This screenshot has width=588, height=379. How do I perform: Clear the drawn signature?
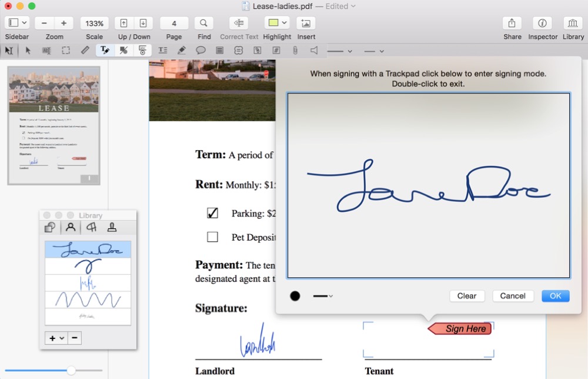(x=467, y=296)
